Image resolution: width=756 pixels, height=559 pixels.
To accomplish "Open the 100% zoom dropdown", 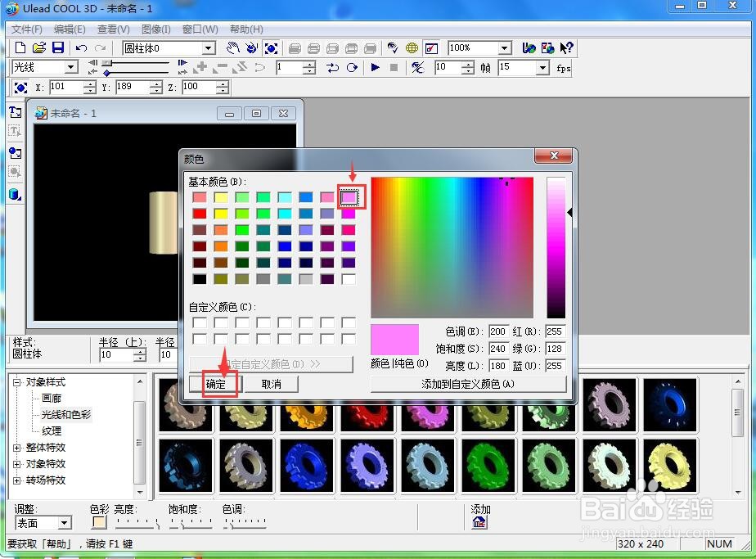I will [504, 47].
